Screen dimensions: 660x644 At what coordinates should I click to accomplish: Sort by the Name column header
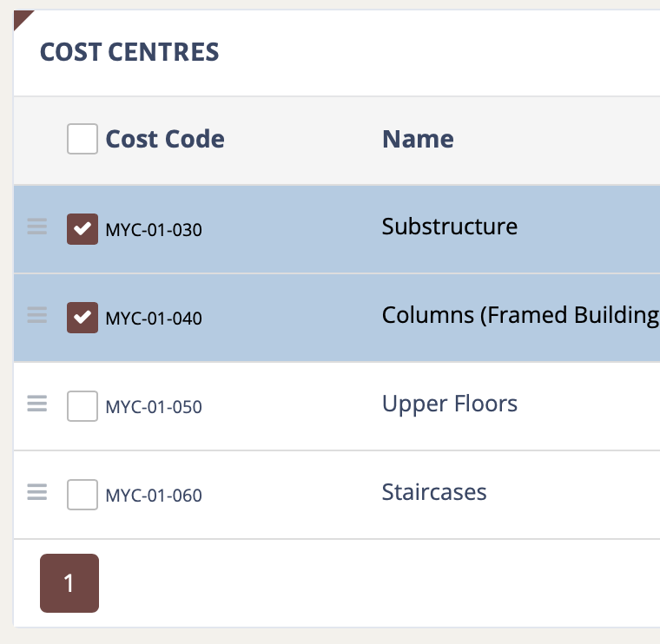point(418,139)
